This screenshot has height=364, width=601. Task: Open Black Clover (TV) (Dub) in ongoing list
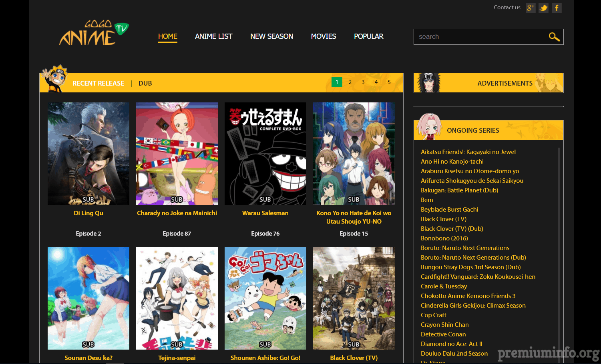tap(452, 229)
